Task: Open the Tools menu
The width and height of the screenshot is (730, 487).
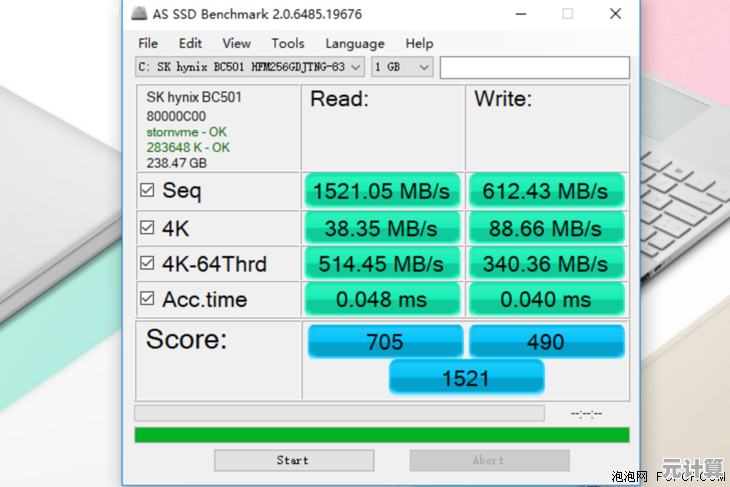Action: tap(288, 43)
